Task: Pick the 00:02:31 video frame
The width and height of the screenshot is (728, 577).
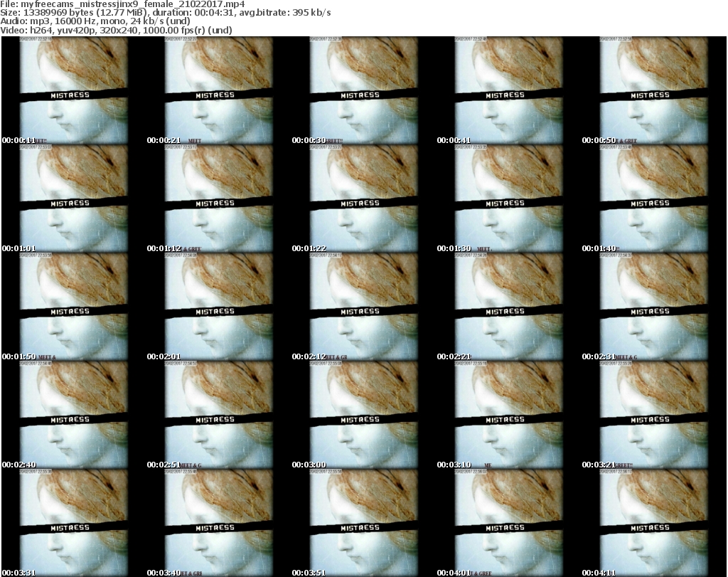Action: click(x=654, y=307)
